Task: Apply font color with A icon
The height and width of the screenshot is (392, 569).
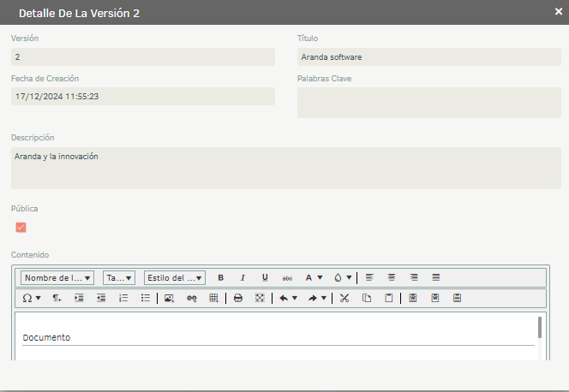Action: [308, 278]
